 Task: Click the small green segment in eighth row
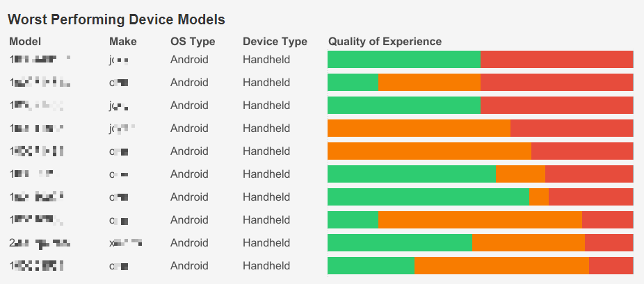coord(353,220)
